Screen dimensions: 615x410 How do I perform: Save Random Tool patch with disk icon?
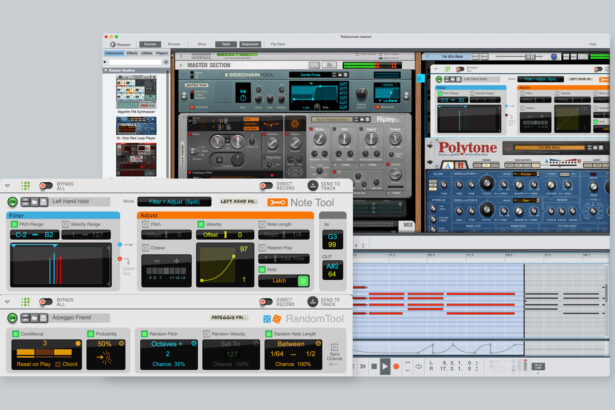(44, 318)
